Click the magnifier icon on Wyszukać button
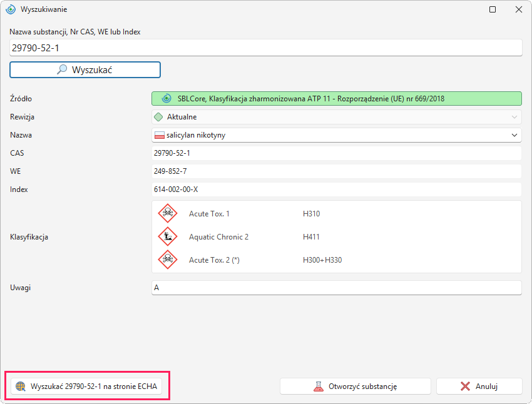The width and height of the screenshot is (532, 404). (62, 69)
